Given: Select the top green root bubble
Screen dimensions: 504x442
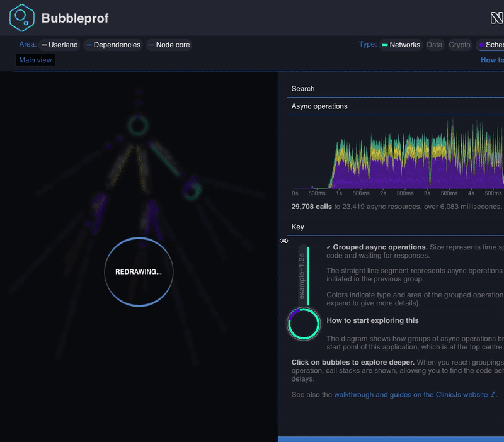Looking at the screenshot, I should coord(138,125).
